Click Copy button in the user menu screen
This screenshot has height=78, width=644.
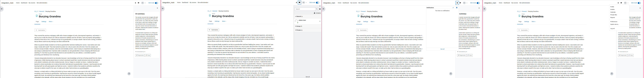(x=631, y=55)
